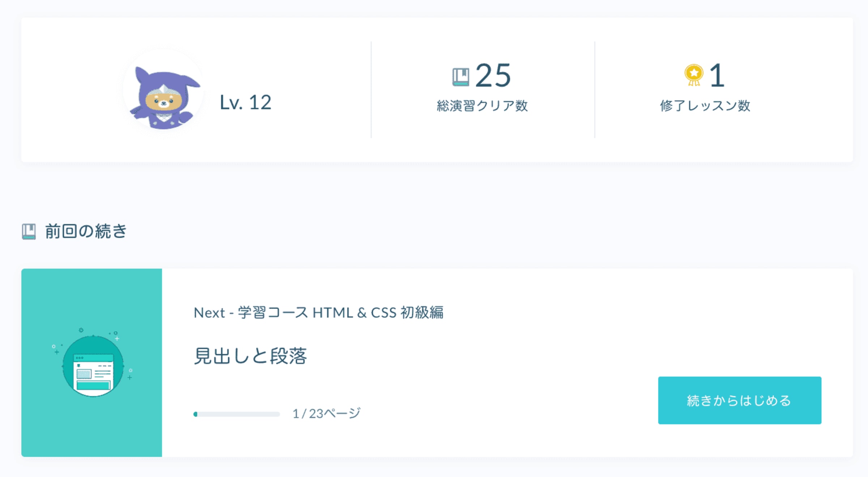Image resolution: width=868 pixels, height=477 pixels.
Task: Select the 修了レッスン数 label
Action: pos(705,106)
